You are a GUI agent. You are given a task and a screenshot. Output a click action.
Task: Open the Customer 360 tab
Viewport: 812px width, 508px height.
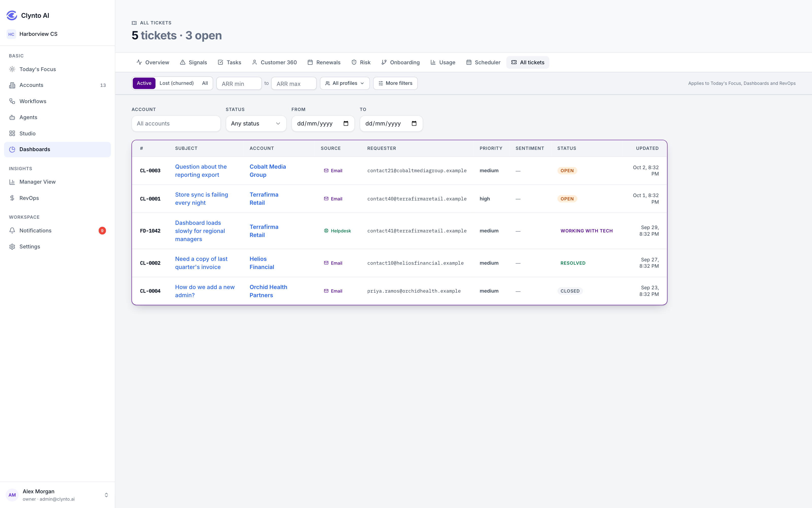click(x=274, y=62)
